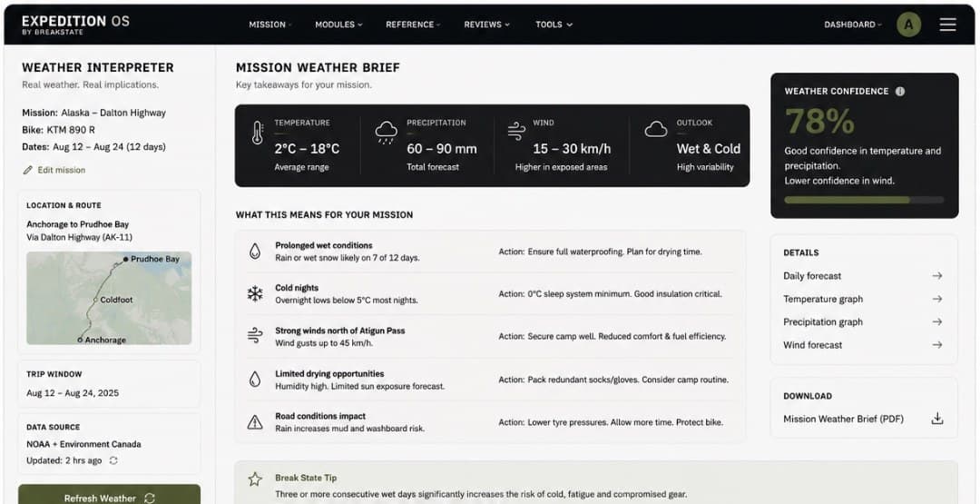This screenshot has width=980, height=504.
Task: Click the thermometer icon in Temperature card
Action: (258, 133)
